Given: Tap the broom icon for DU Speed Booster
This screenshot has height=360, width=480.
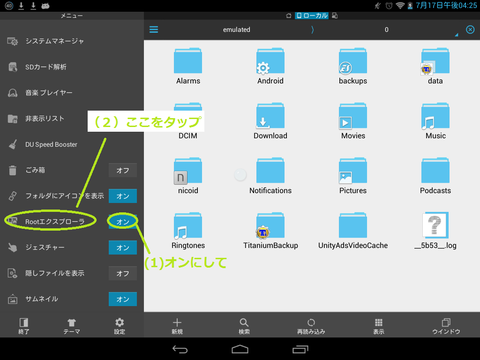Looking at the screenshot, I should [x=13, y=144].
